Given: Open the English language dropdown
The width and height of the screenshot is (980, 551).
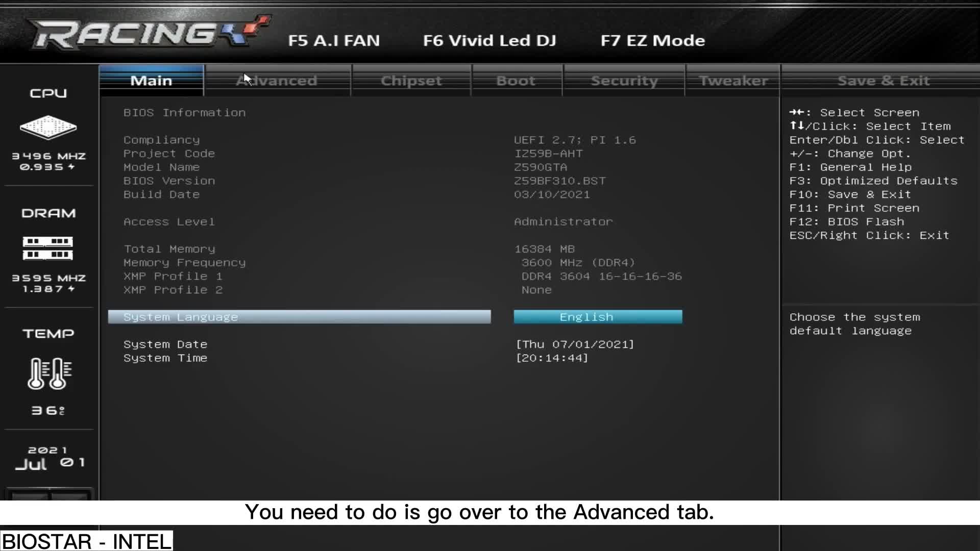Looking at the screenshot, I should (x=597, y=316).
